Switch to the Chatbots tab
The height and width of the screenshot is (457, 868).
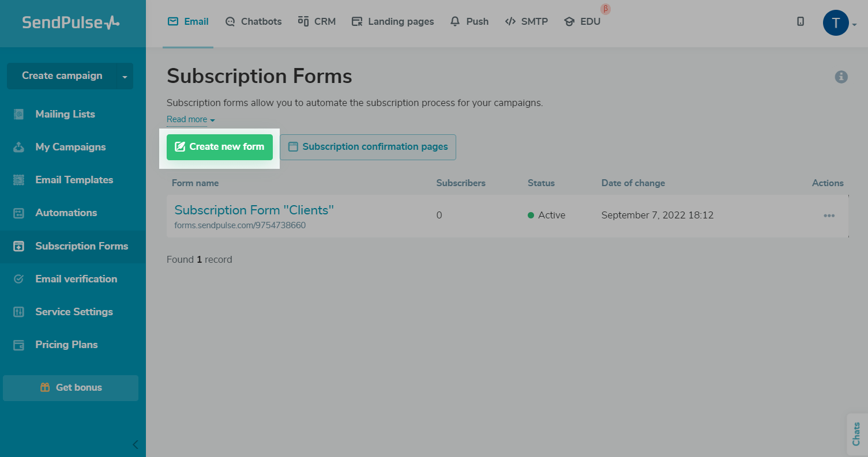coord(253,22)
